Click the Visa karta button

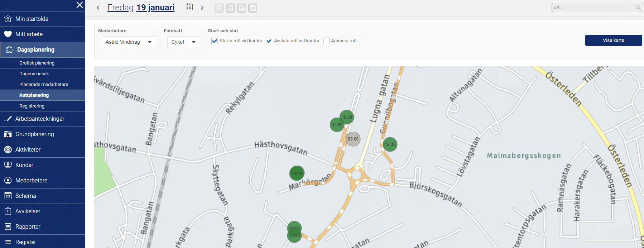coord(613,40)
